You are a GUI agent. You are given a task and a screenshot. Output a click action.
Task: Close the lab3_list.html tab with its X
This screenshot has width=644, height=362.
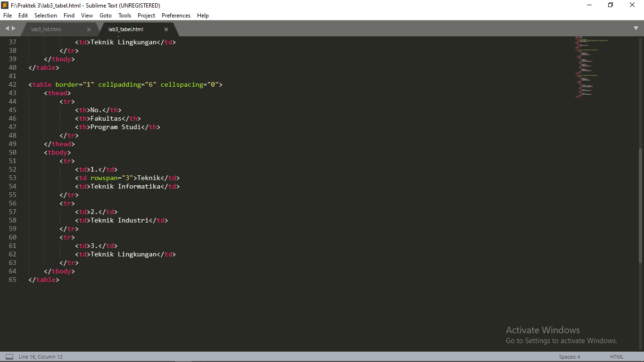(x=89, y=29)
